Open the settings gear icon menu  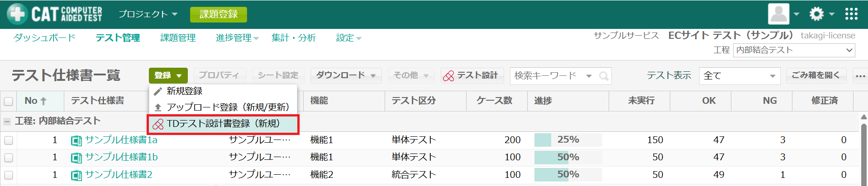[x=816, y=14]
